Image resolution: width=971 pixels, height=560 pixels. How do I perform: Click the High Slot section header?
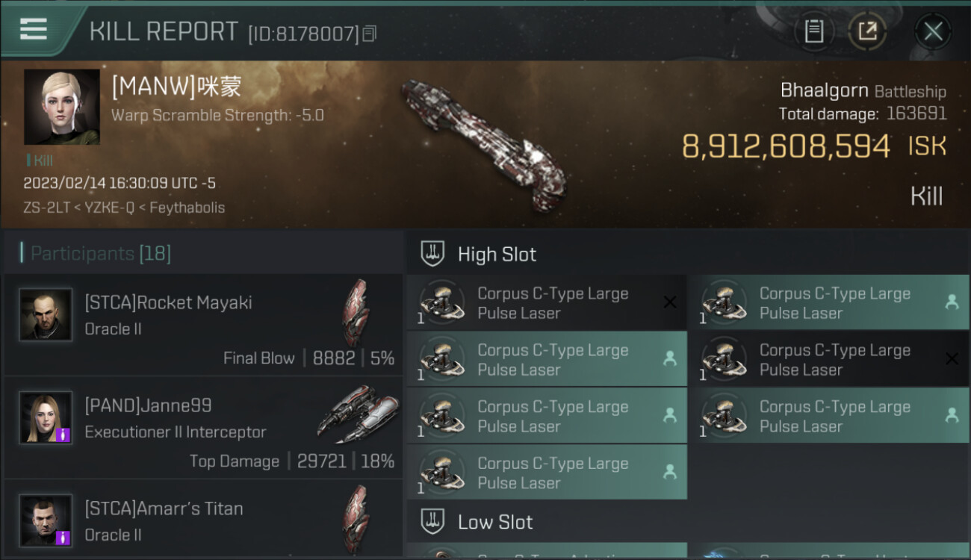[497, 255]
